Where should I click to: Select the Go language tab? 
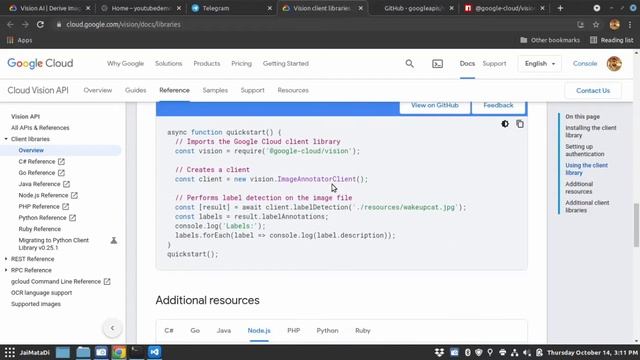click(195, 331)
